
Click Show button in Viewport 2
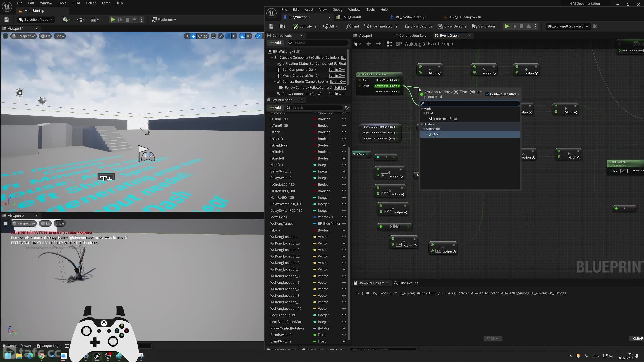click(60, 223)
